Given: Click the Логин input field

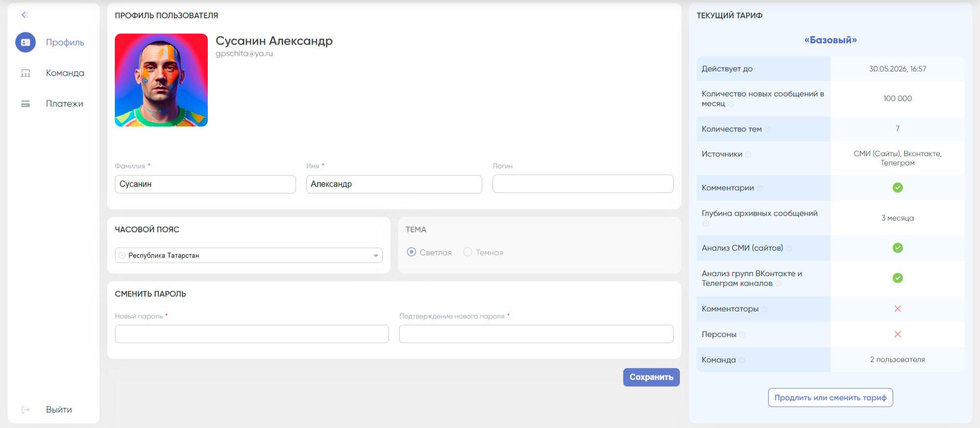Looking at the screenshot, I should [x=583, y=184].
